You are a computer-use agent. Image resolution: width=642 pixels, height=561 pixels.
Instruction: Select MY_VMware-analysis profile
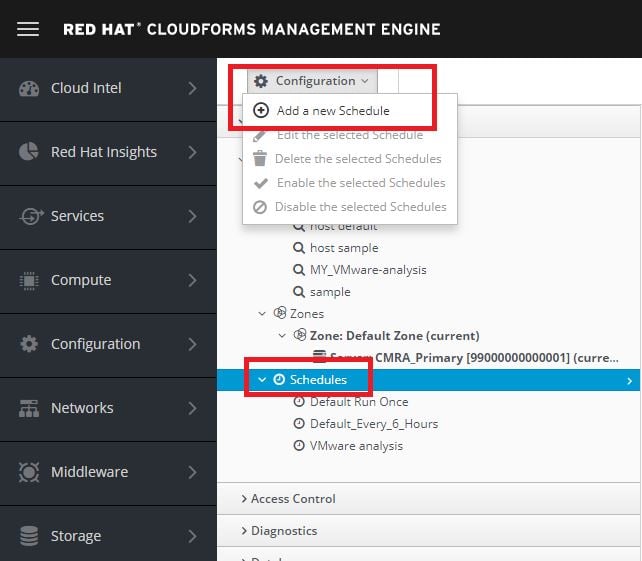click(368, 270)
